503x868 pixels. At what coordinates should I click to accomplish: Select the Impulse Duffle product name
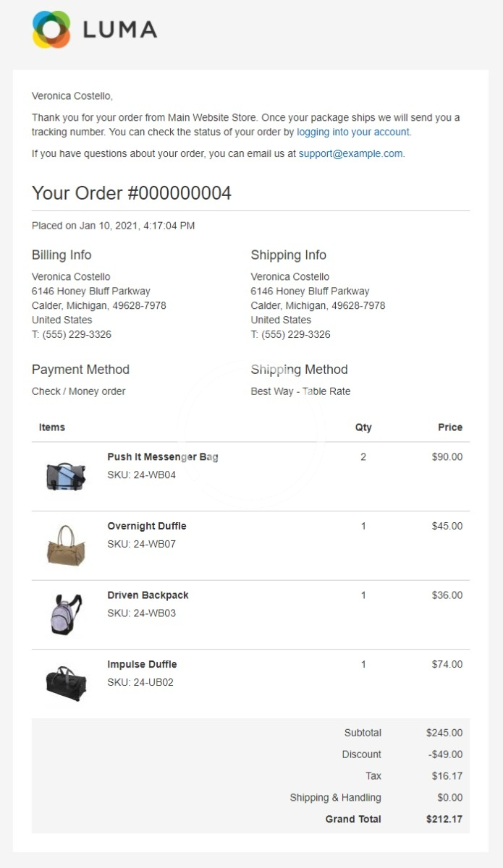[142, 664]
